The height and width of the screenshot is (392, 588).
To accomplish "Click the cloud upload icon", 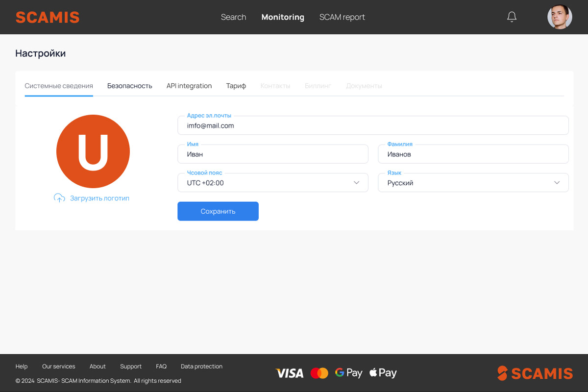I will pos(59,198).
